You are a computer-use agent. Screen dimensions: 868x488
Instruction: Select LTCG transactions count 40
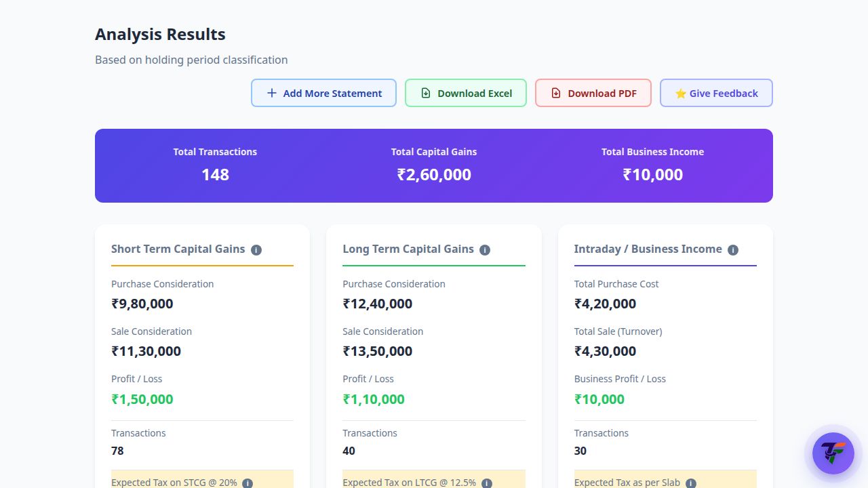(x=349, y=451)
